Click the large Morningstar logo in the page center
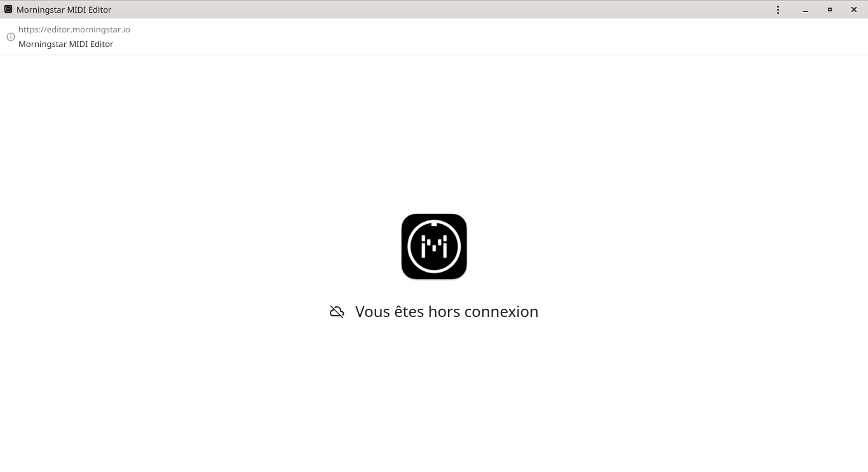Image resolution: width=868 pixels, height=472 pixels. 434,246
